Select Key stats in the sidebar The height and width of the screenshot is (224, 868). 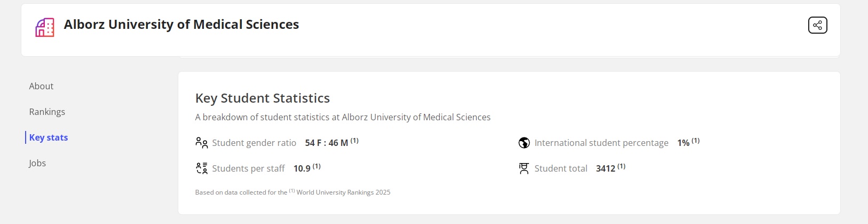[x=49, y=137]
